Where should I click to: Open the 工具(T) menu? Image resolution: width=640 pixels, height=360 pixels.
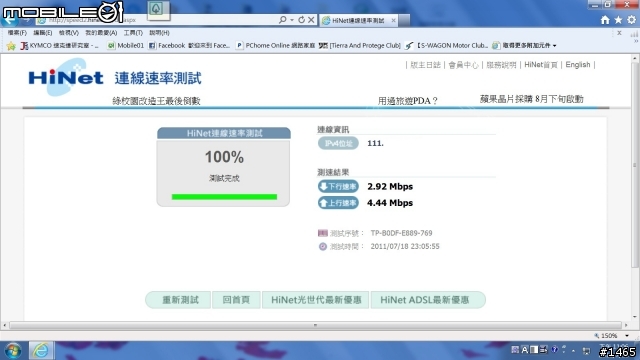133,33
